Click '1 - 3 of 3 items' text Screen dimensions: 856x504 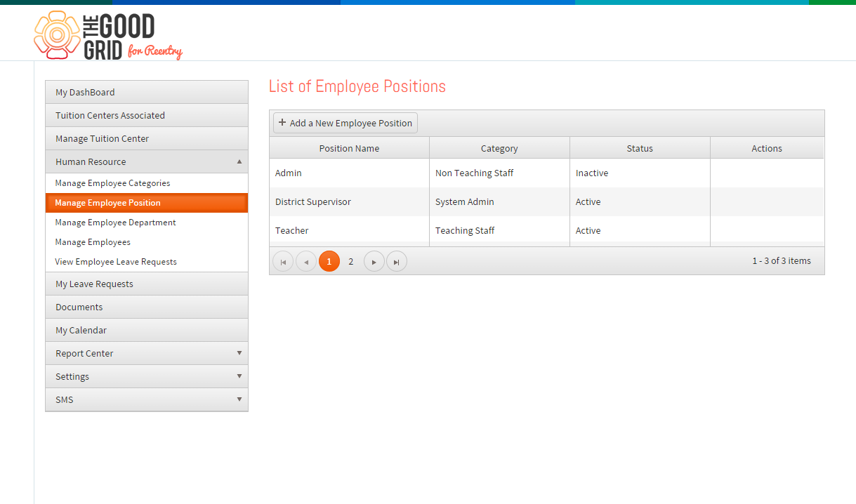point(782,260)
